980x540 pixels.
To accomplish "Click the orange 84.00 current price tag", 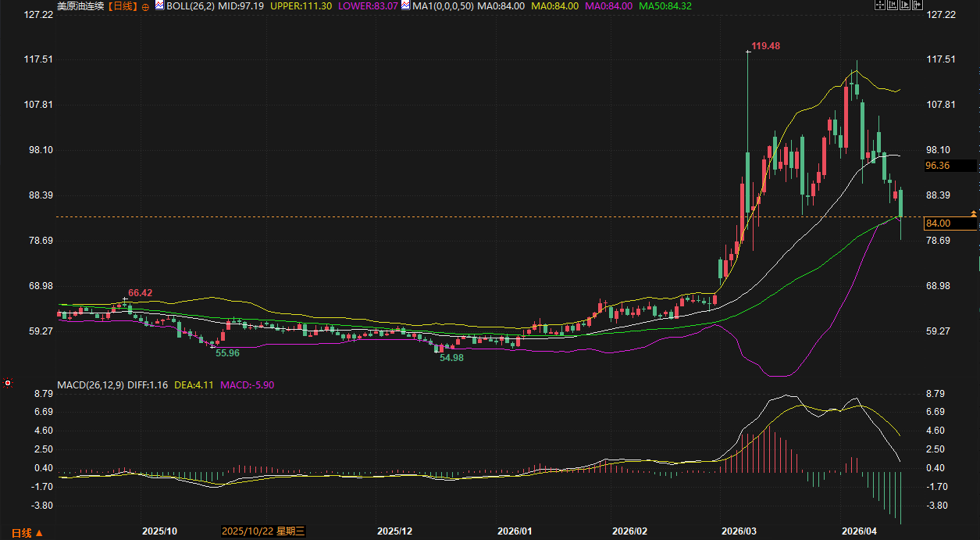I will [x=950, y=224].
